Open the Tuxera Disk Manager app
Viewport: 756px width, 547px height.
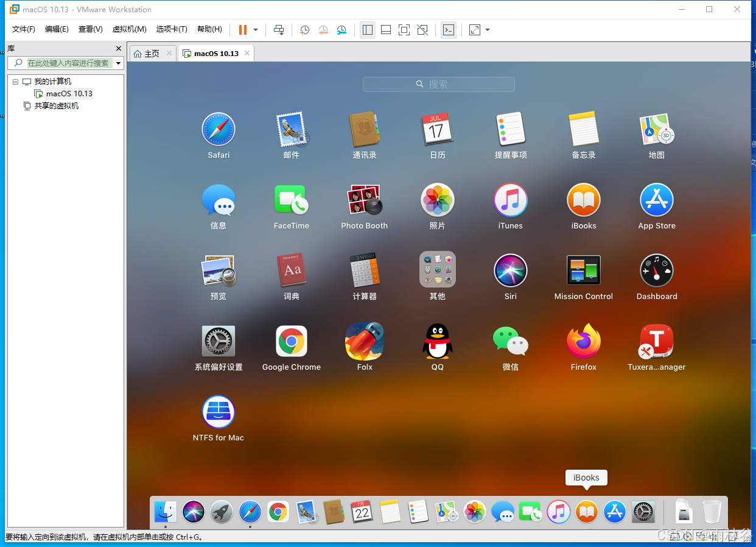[x=656, y=341]
